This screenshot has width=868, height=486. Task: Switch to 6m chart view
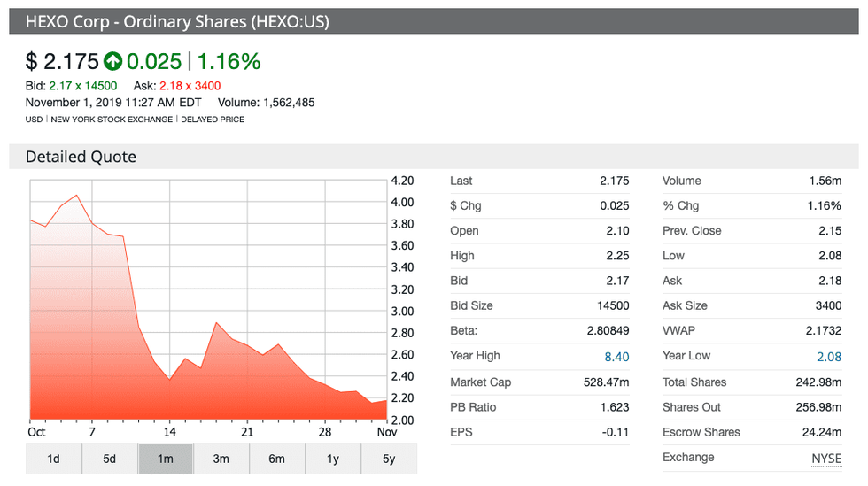coord(276,459)
